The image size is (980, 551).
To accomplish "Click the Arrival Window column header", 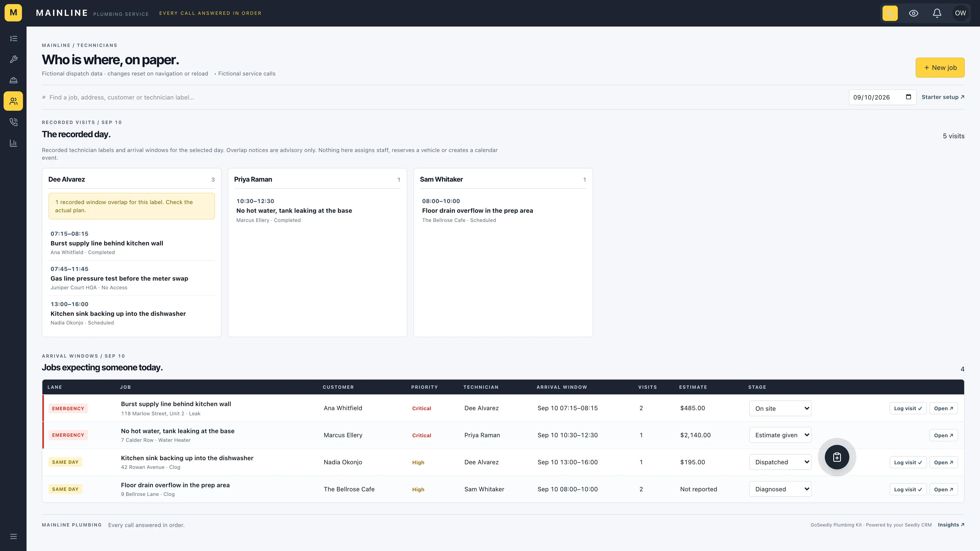I will coord(561,387).
